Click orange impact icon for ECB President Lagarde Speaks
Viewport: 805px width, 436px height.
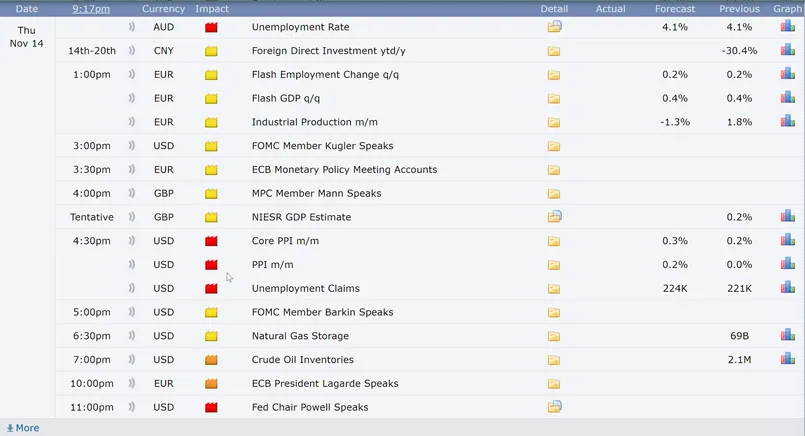click(211, 384)
